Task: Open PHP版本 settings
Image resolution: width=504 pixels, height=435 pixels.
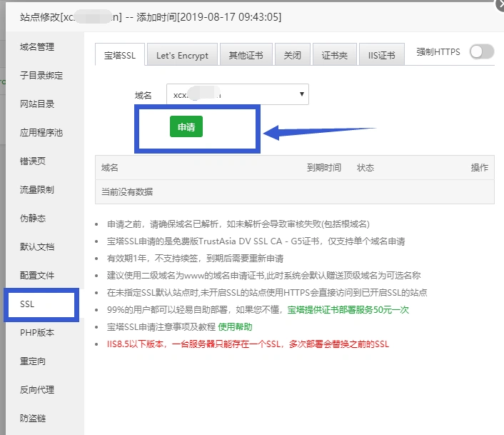Action: pos(37,333)
